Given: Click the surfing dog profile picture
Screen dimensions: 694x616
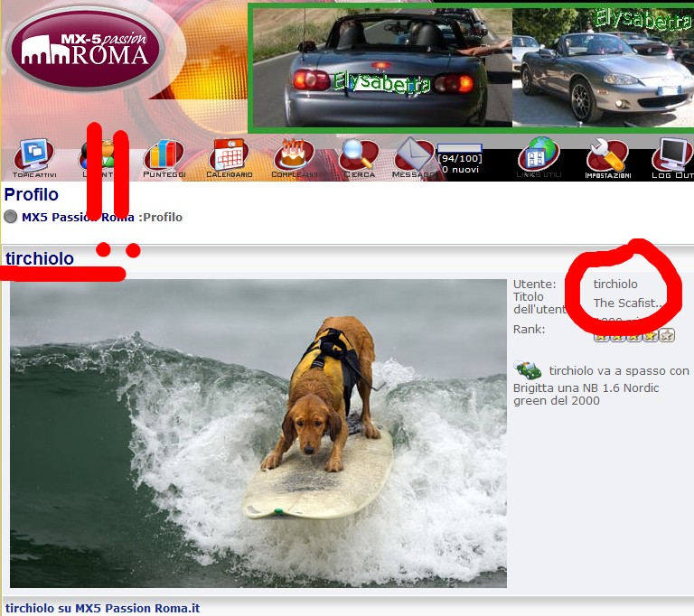Looking at the screenshot, I should point(258,434).
